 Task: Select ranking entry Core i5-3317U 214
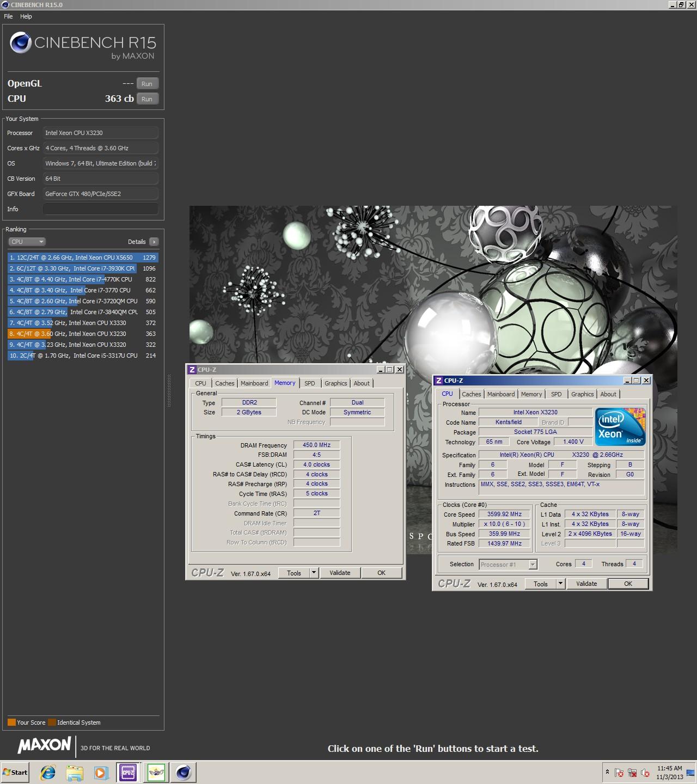[x=83, y=356]
